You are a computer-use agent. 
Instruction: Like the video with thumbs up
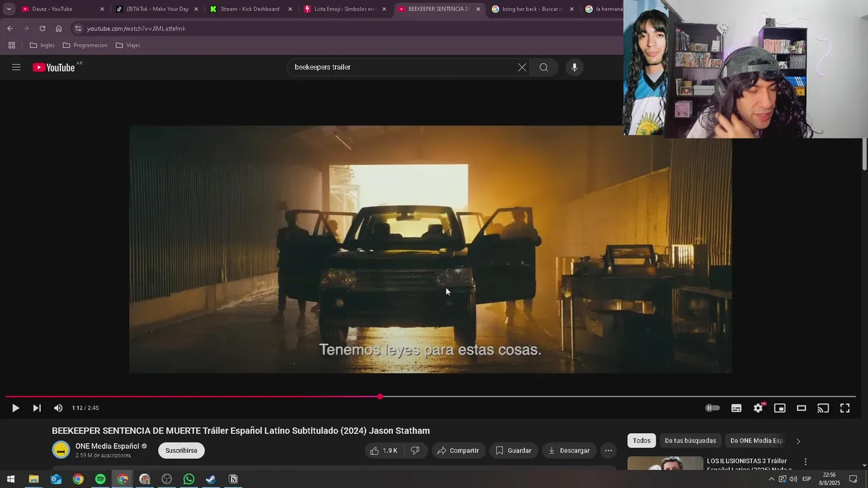[x=384, y=450]
